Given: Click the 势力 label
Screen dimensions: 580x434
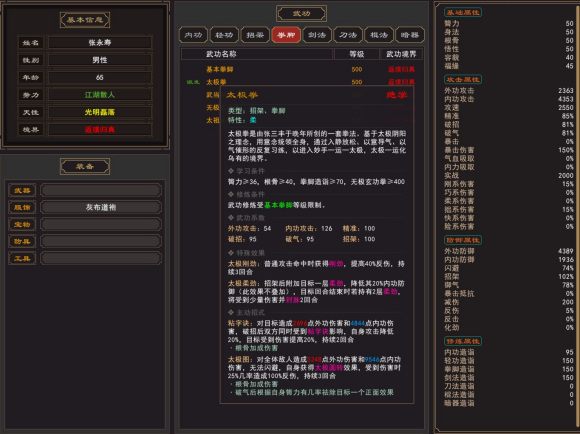Looking at the screenshot, I should click(x=31, y=95).
